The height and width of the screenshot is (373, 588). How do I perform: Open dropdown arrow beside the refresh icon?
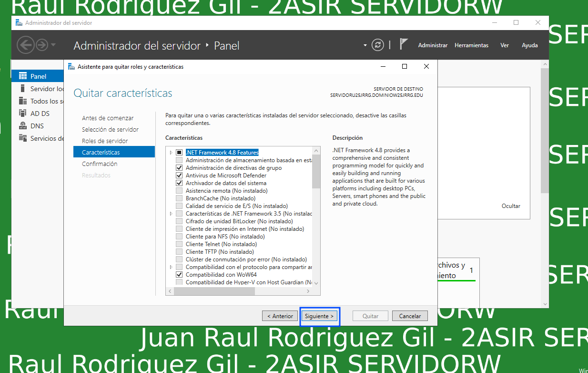pos(365,45)
